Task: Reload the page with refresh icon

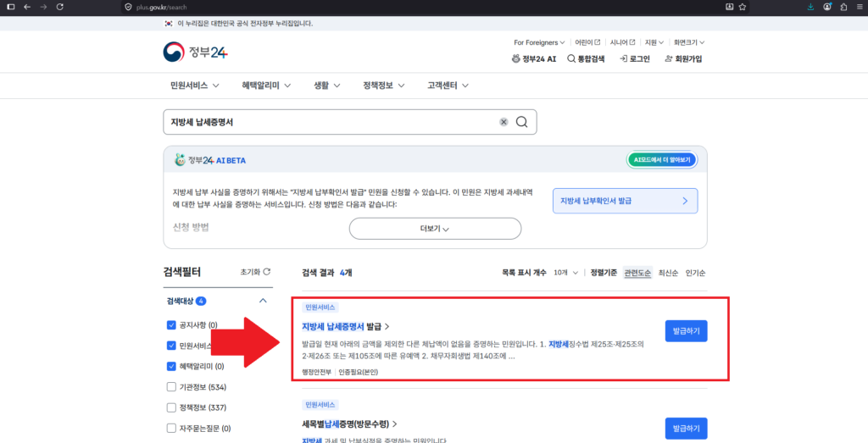Action: pos(60,7)
